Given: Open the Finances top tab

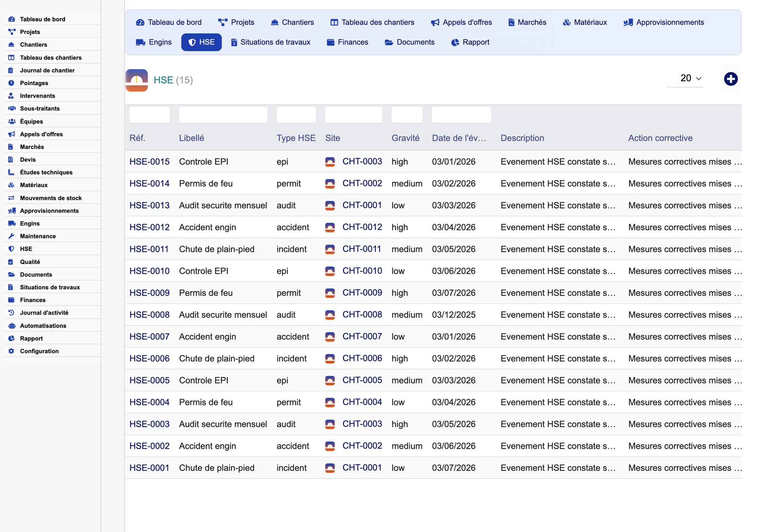Looking at the screenshot, I should pyautogui.click(x=347, y=42).
